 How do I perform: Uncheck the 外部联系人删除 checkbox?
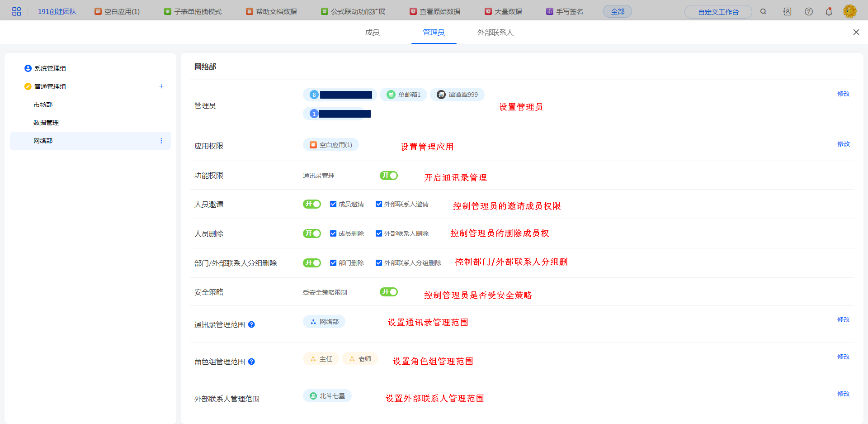(379, 233)
